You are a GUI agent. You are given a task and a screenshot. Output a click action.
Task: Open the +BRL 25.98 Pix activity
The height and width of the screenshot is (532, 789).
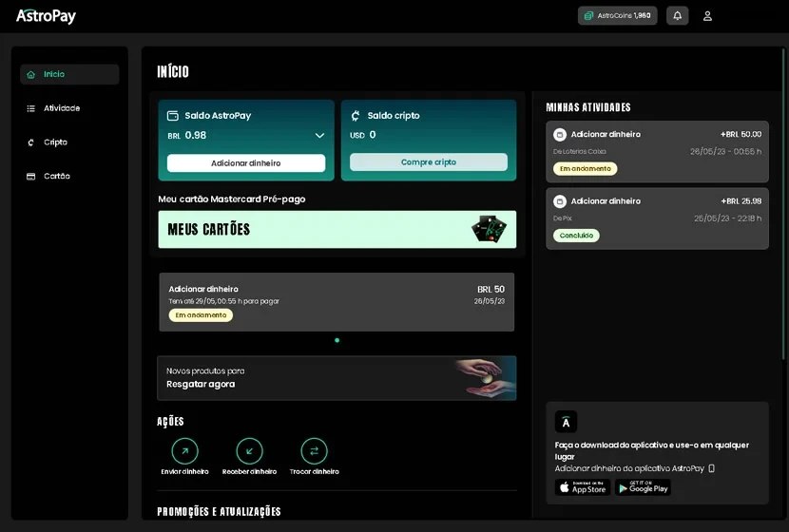tap(657, 218)
